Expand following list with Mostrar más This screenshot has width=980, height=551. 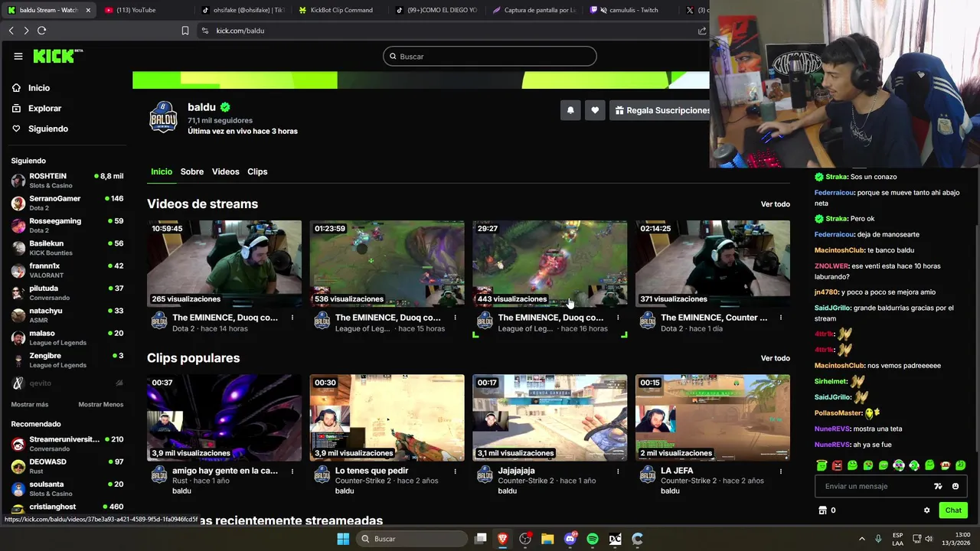coord(30,404)
